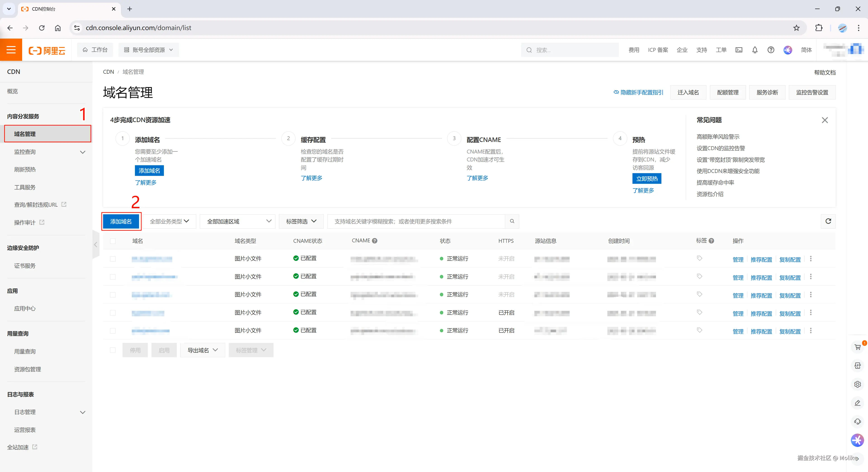Open the notifications bell
Screen dimensions: 868x472
point(755,50)
